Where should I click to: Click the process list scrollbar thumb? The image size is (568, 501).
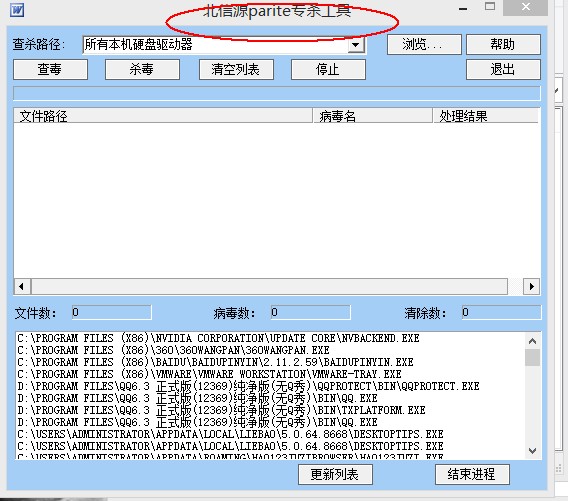tap(532, 358)
